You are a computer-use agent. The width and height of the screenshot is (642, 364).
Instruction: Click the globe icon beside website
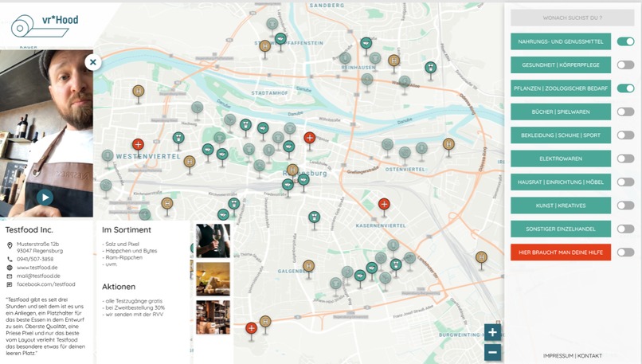pos(10,268)
